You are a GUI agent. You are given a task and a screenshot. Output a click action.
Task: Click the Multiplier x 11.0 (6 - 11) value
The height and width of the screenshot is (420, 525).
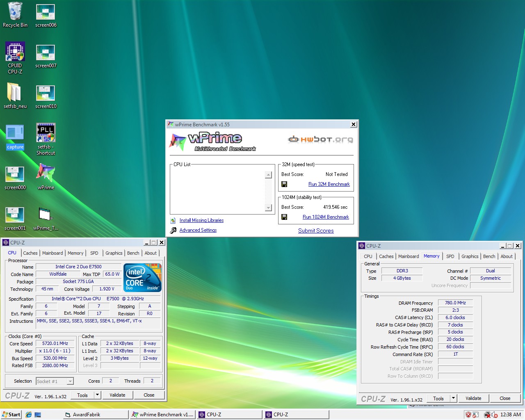pyautogui.click(x=55, y=351)
